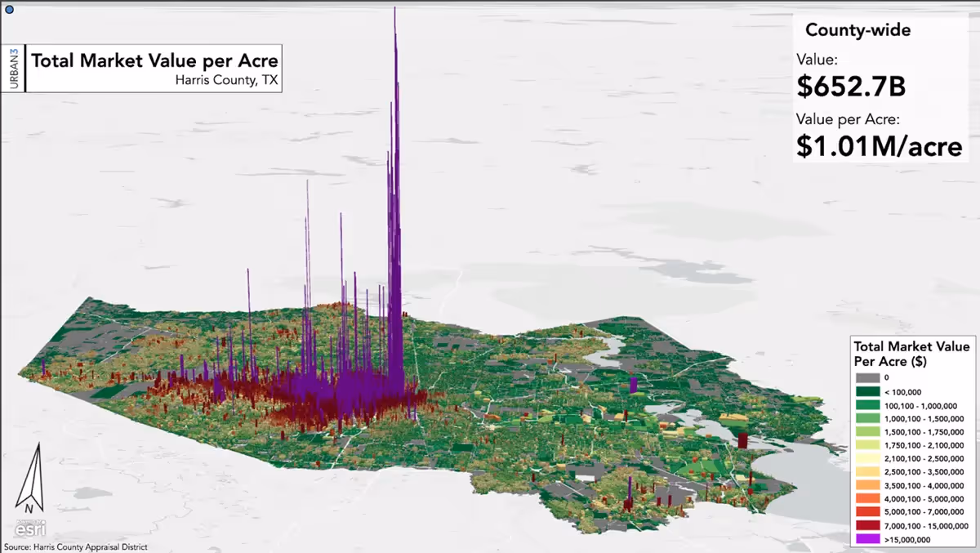Select the purple swatch for >15,000,000
This screenshot has height=553, width=980.
(868, 540)
